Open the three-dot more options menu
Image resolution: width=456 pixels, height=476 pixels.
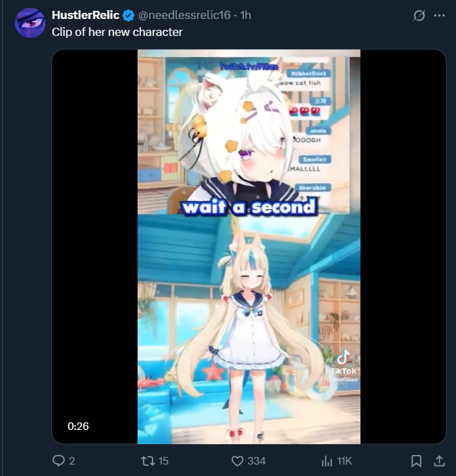pyautogui.click(x=439, y=16)
